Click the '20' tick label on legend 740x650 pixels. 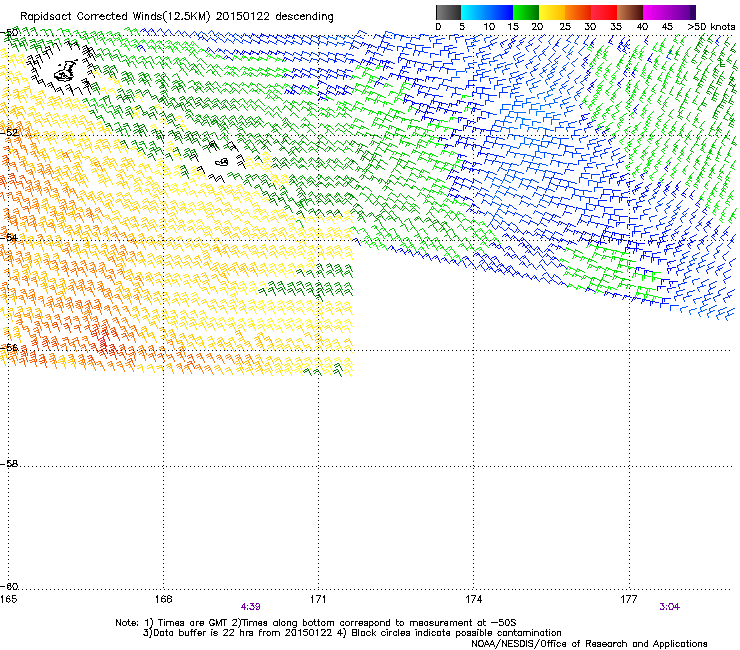(537, 27)
